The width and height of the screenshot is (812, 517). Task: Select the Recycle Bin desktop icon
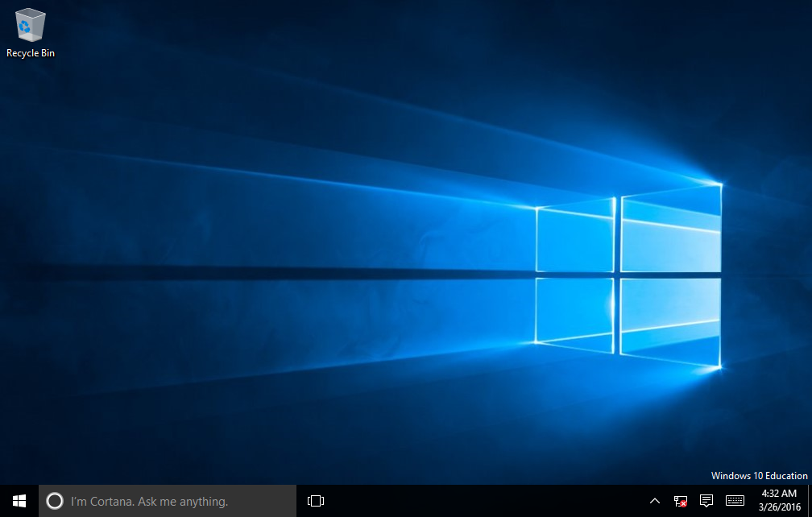[x=30, y=32]
